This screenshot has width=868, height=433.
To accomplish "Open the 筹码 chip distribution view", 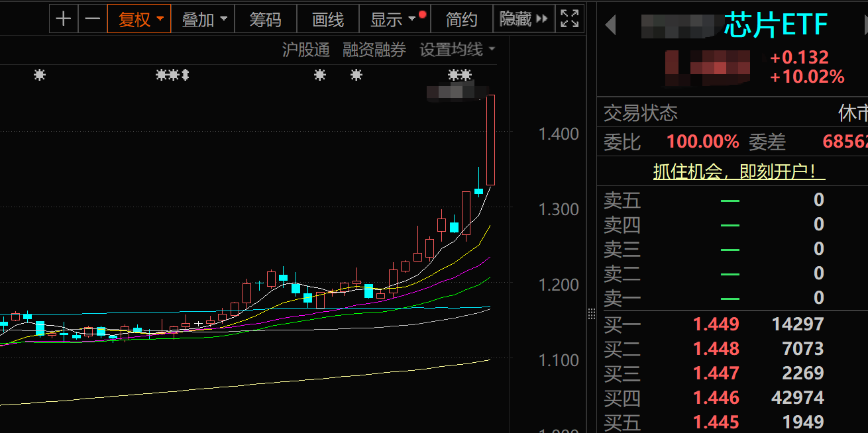I will pos(266,19).
